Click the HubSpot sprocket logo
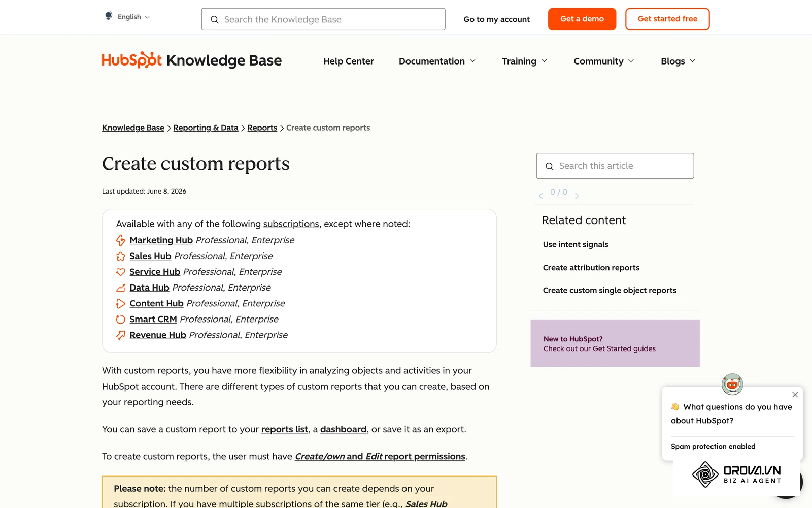Image resolution: width=812 pixels, height=508 pixels. pos(132,60)
